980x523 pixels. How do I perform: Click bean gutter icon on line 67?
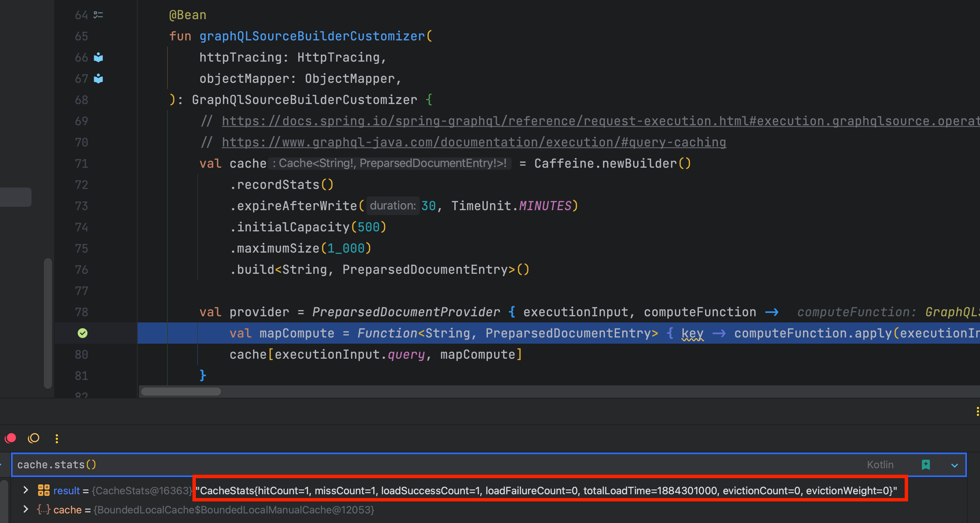point(98,79)
